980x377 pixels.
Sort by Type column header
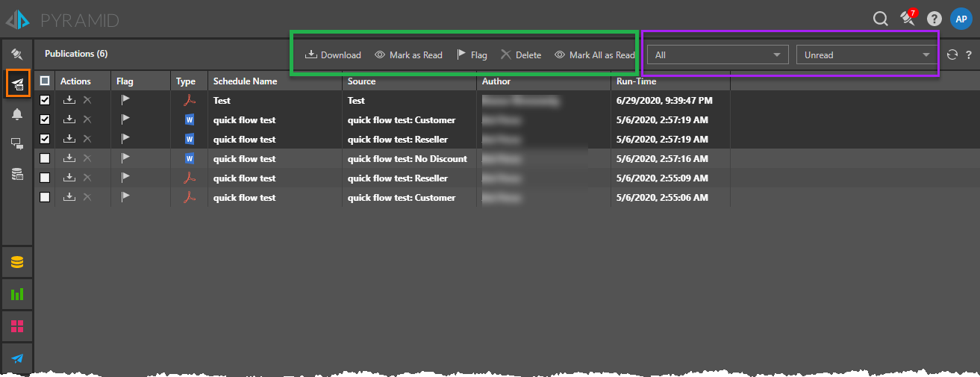coord(186,81)
